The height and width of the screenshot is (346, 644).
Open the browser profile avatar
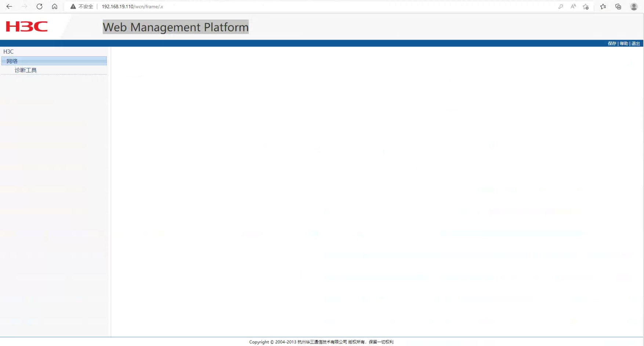pyautogui.click(x=634, y=7)
